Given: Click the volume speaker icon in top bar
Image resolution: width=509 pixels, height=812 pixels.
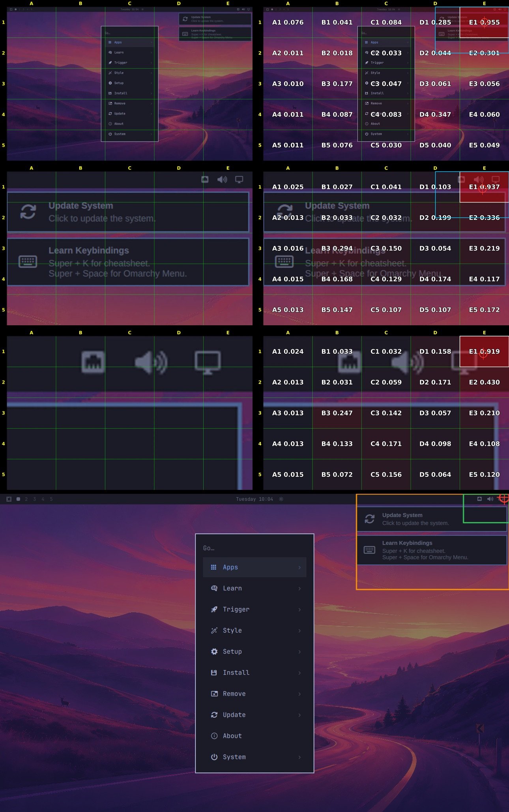Looking at the screenshot, I should click(490, 499).
